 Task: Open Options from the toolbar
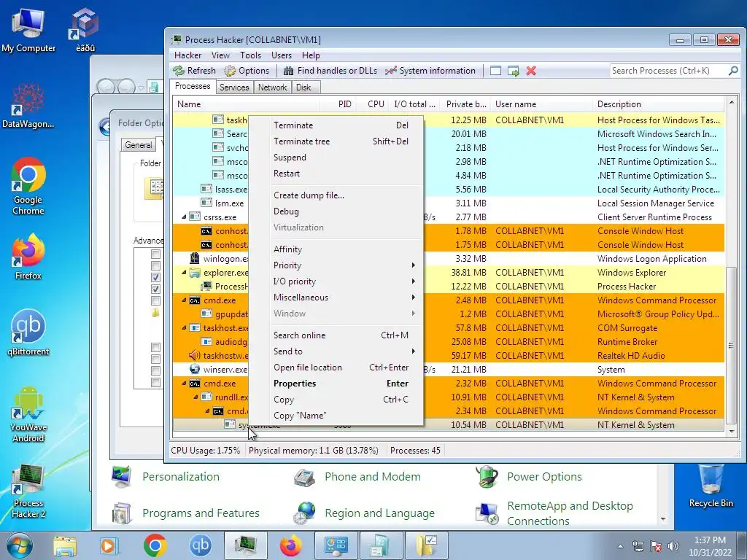click(247, 71)
